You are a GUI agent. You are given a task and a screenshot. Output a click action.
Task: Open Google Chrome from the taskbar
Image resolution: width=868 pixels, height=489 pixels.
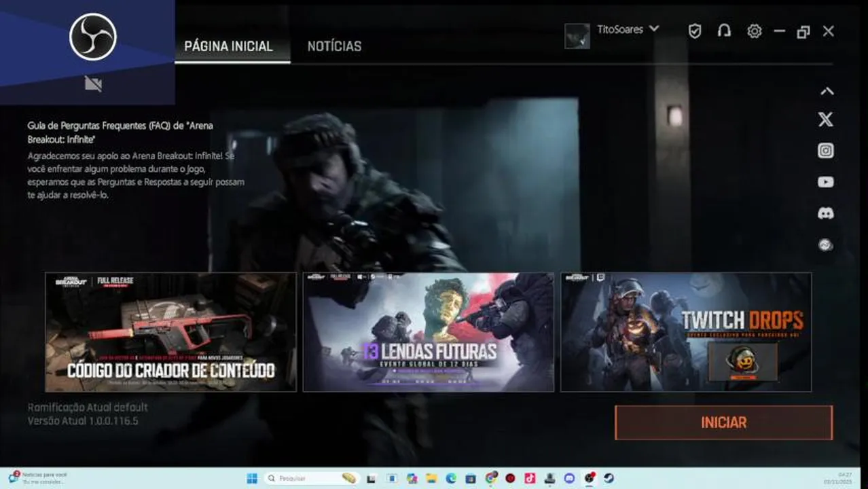pyautogui.click(x=490, y=478)
